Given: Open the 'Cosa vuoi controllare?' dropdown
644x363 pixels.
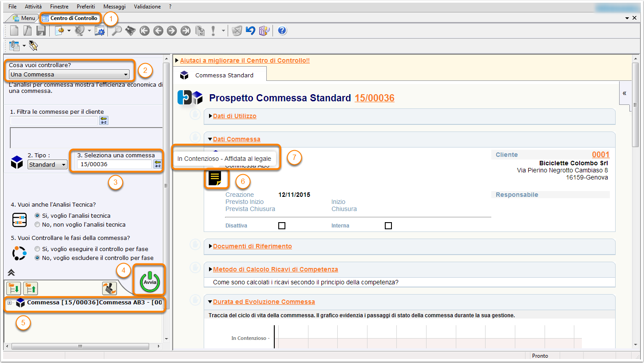Looking at the screenshot, I should [69, 75].
